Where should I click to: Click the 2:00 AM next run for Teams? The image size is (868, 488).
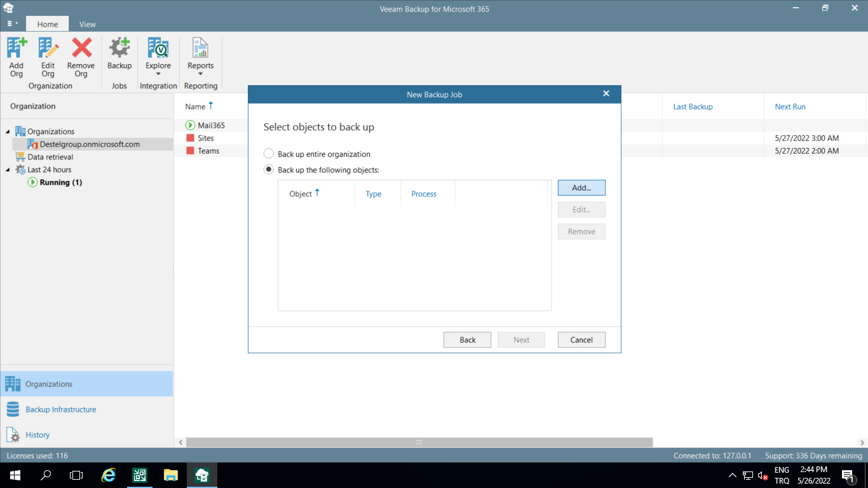click(x=806, y=151)
